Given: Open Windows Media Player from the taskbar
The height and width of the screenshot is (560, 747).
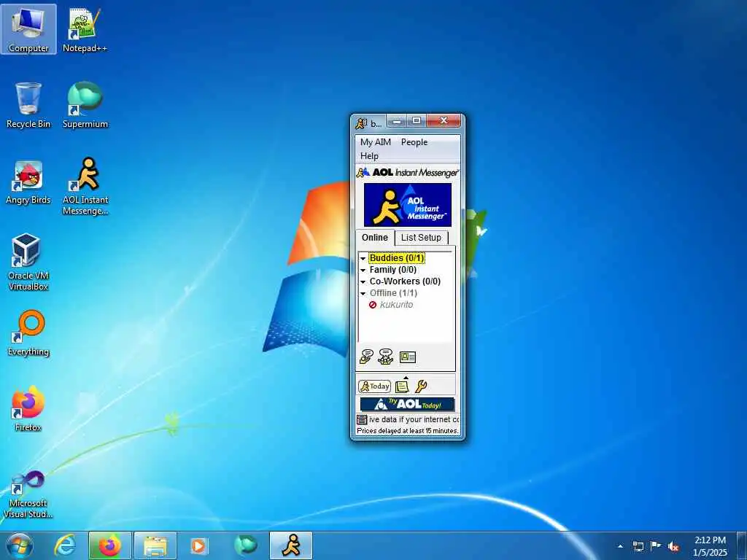Looking at the screenshot, I should (198, 545).
